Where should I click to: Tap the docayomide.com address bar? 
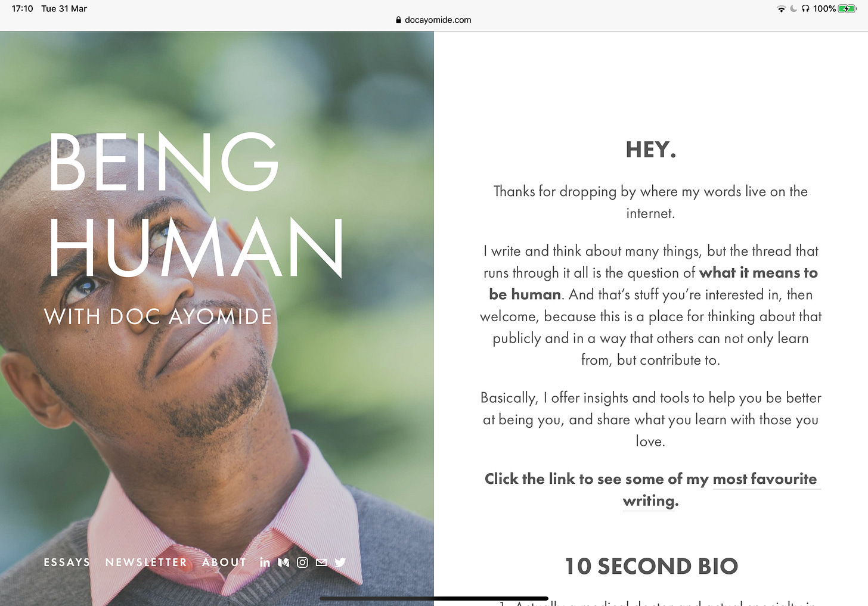point(433,20)
